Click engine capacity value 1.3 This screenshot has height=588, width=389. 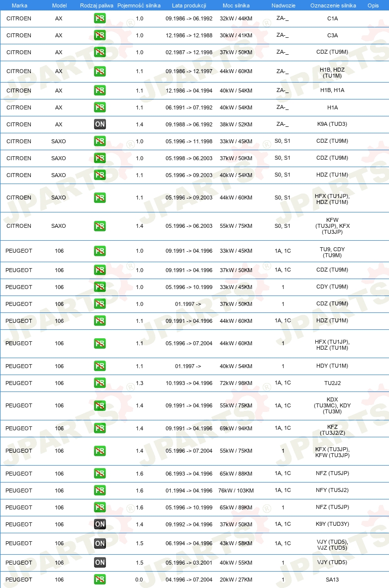click(x=140, y=383)
